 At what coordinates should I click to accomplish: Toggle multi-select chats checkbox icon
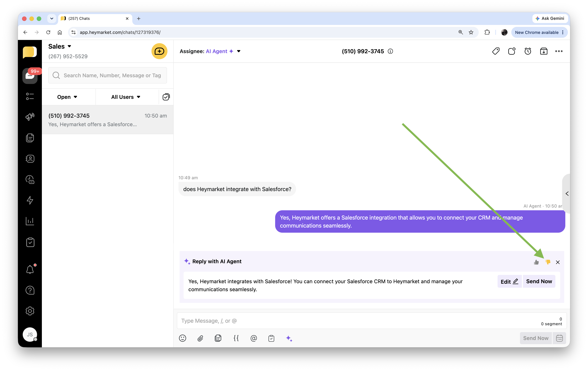(x=166, y=97)
